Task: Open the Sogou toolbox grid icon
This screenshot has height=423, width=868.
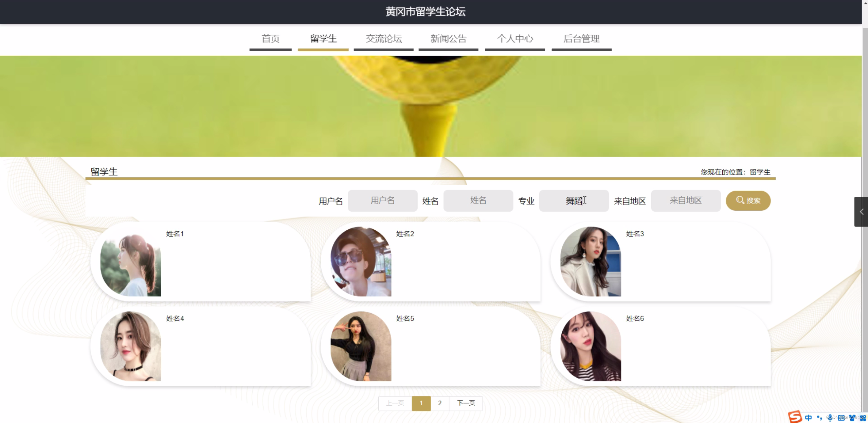Action: [863, 418]
